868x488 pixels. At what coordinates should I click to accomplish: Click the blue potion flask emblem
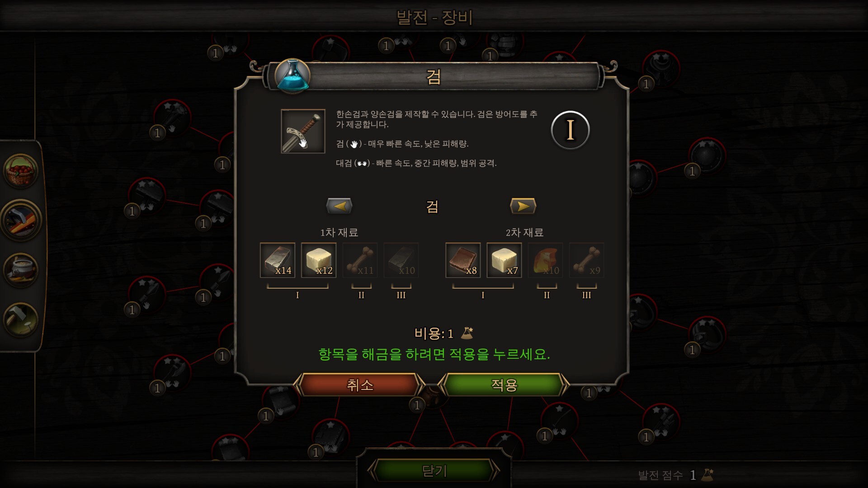click(x=292, y=75)
